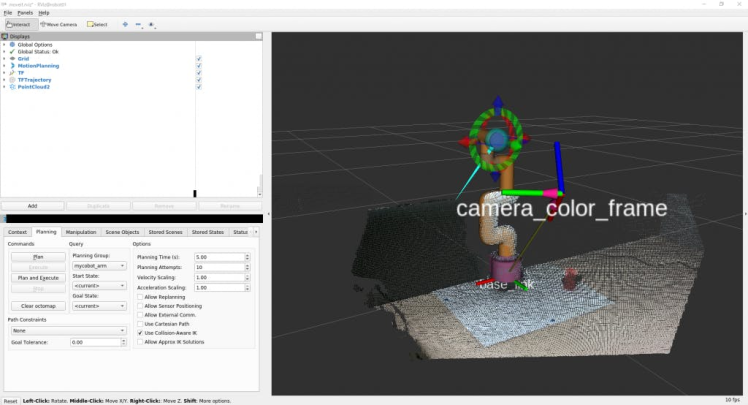Choose the Select tool in toolbar

point(98,23)
